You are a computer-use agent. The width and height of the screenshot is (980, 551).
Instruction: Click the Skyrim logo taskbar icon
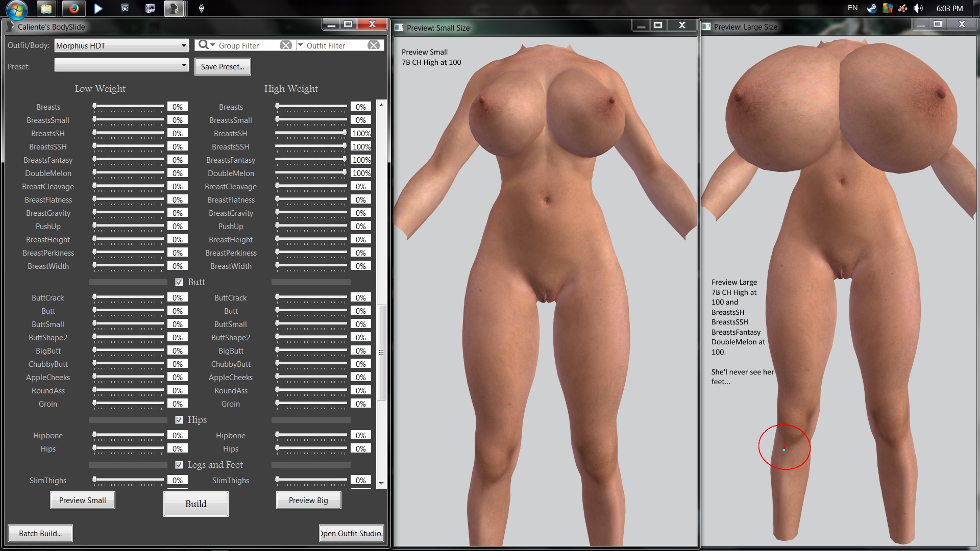(201, 8)
